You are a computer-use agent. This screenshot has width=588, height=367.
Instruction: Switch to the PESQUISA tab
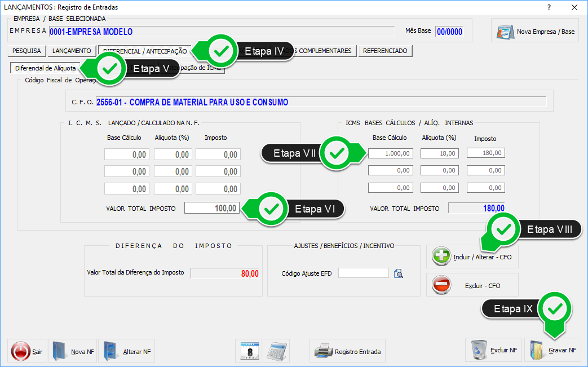pyautogui.click(x=26, y=51)
